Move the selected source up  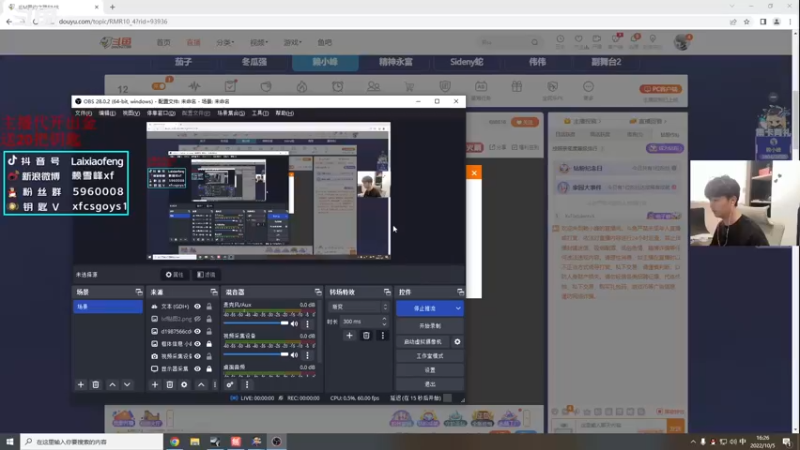point(201,385)
